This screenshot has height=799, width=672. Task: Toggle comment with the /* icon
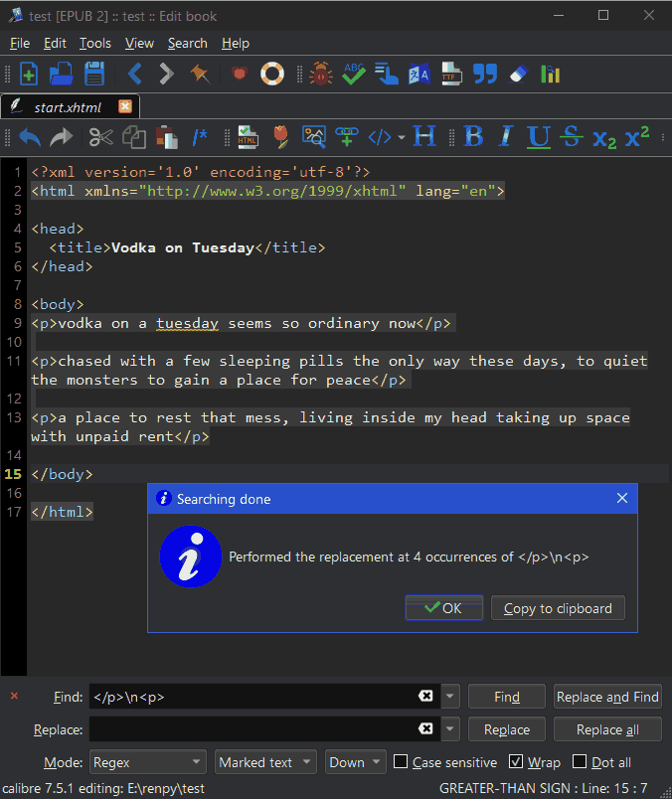[x=200, y=137]
